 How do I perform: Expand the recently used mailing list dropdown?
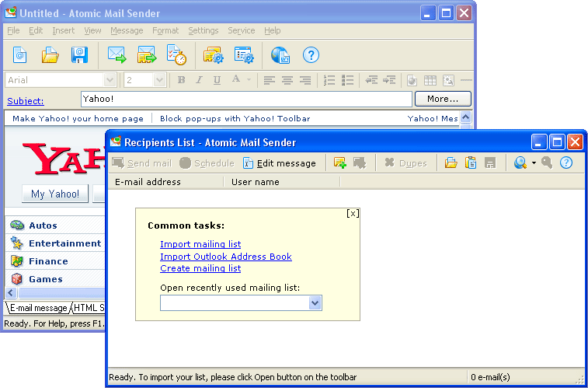(315, 302)
